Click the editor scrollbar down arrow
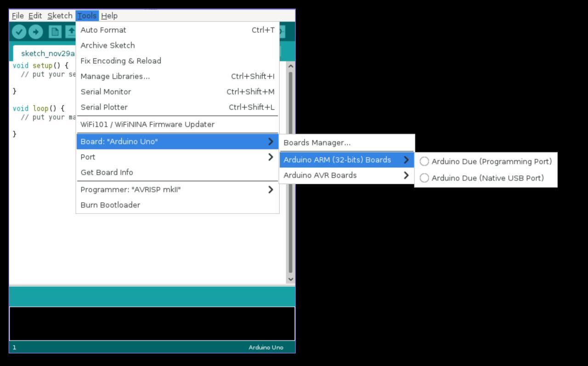This screenshot has height=366, width=588. [290, 279]
